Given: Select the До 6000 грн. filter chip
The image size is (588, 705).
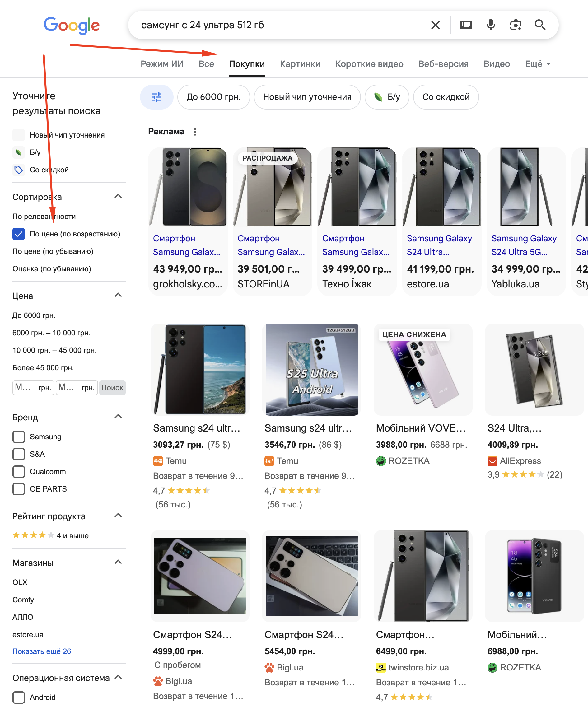Looking at the screenshot, I should (x=213, y=97).
